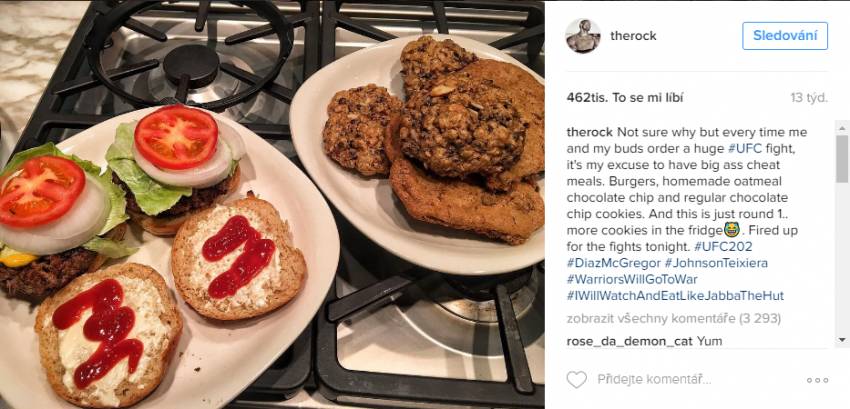Open the #UFC202 hashtag
Image resolution: width=850 pixels, height=409 pixels.
(723, 247)
